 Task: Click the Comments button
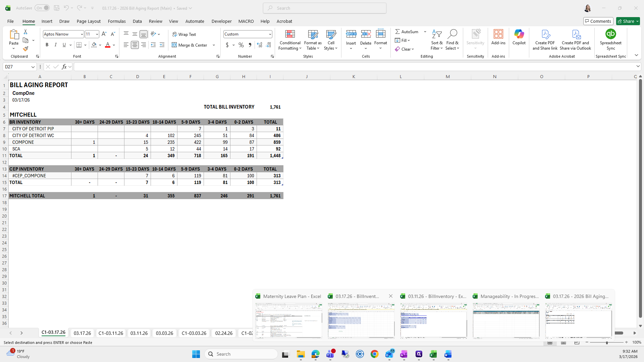598,21
